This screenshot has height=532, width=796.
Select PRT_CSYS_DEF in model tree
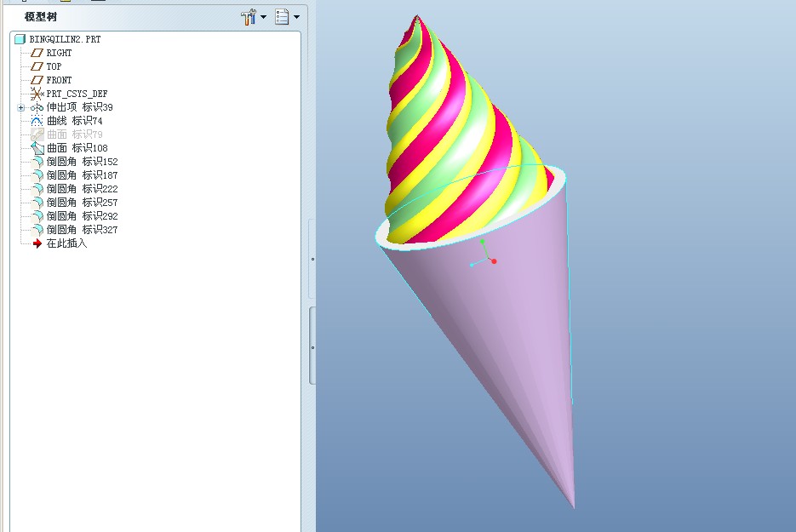[77, 94]
